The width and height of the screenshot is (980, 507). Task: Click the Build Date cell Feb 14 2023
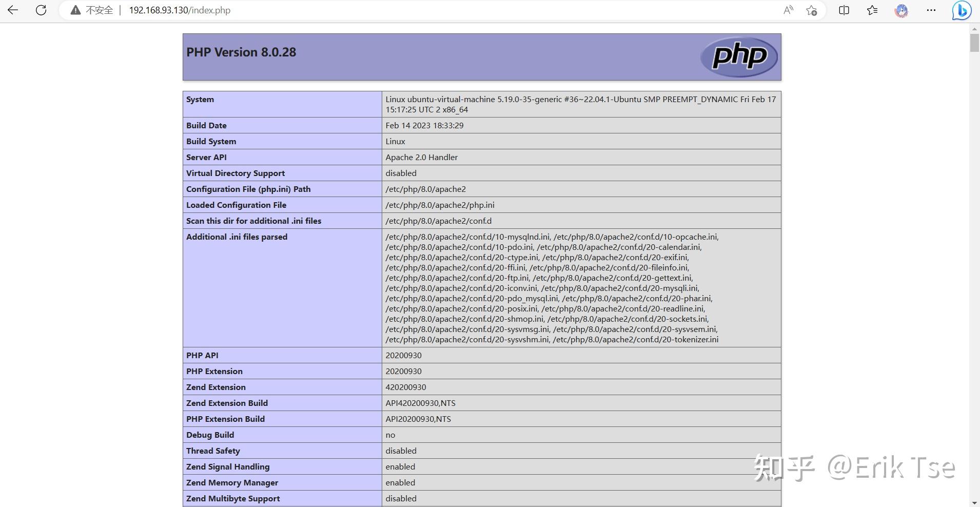(424, 125)
